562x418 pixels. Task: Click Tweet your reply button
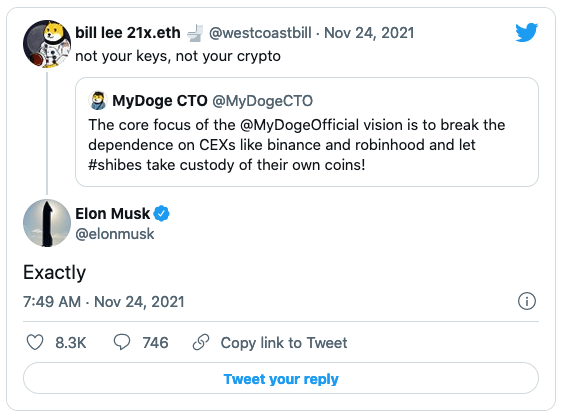(281, 379)
